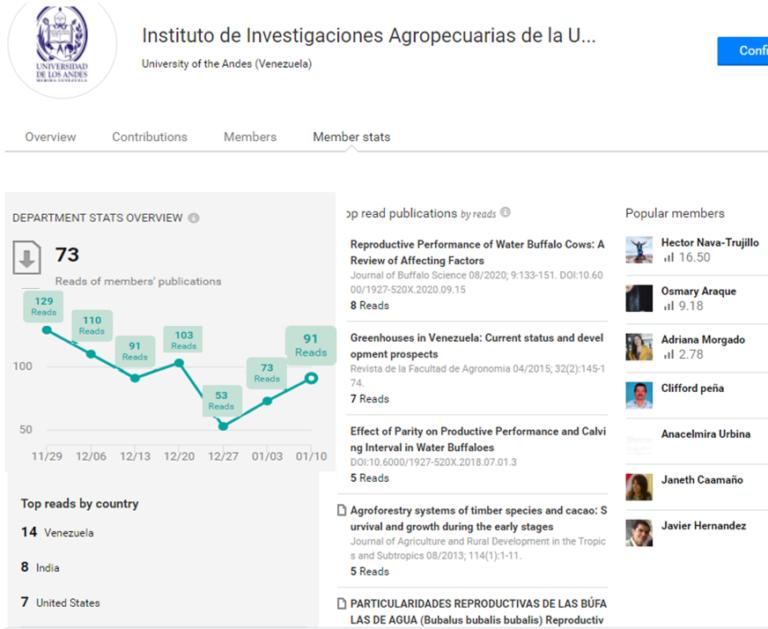
Task: Open Particularidades Reproductivas de las Búfalas publication
Action: (479, 612)
